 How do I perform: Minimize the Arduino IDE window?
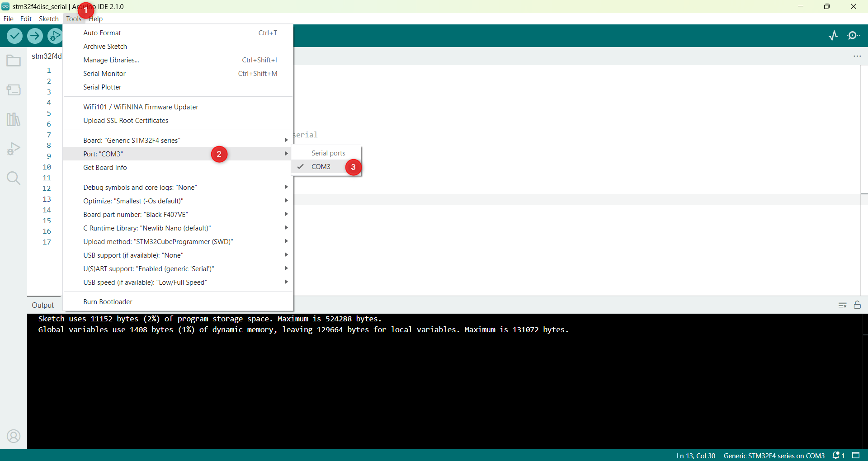tap(801, 6)
